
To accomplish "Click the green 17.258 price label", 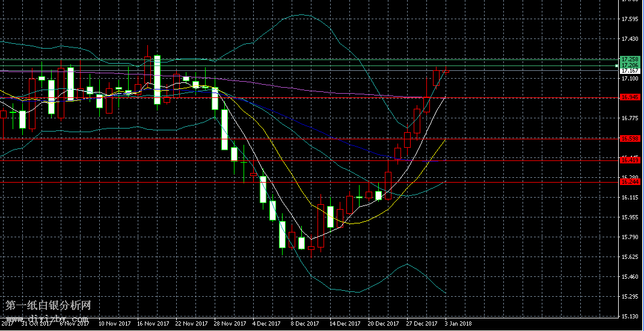I will coord(630,59).
